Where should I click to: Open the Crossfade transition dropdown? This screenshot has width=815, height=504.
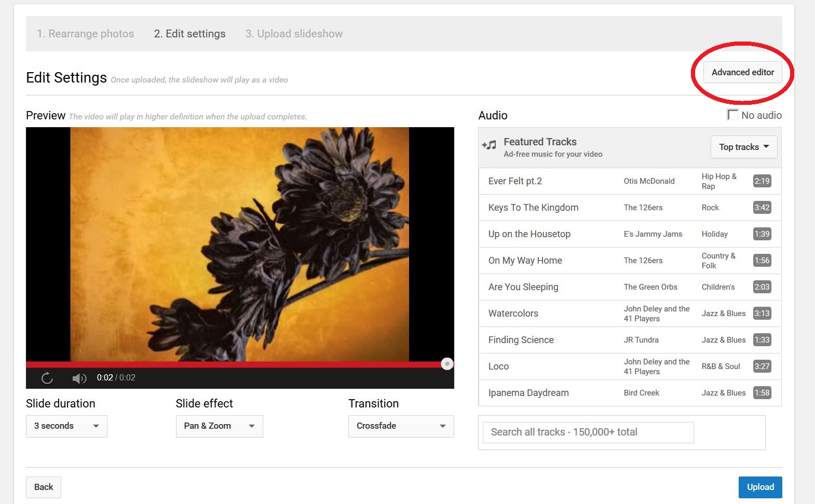401,426
